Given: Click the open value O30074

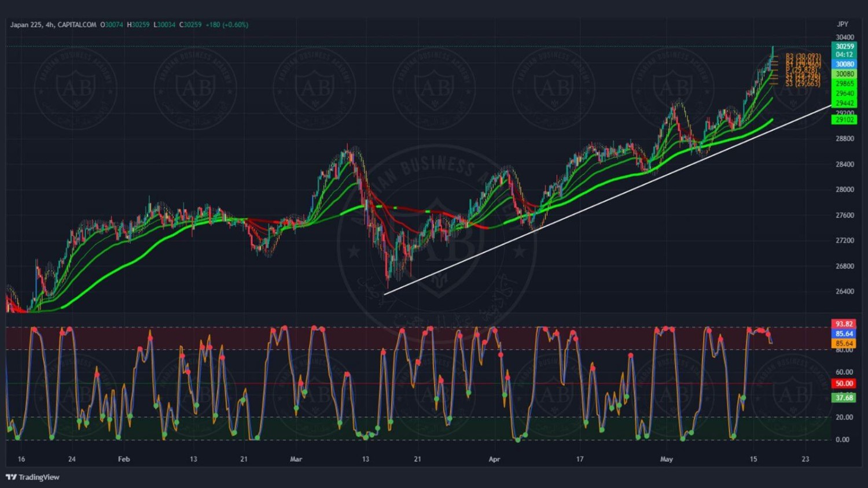Looking at the screenshot, I should tap(112, 25).
